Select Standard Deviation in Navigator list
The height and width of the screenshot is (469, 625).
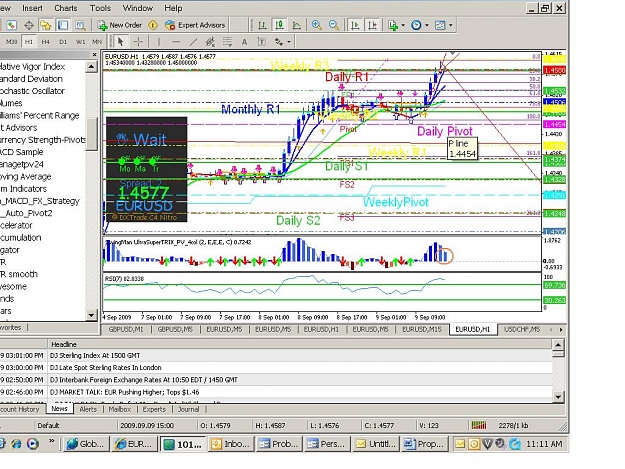tap(31, 78)
